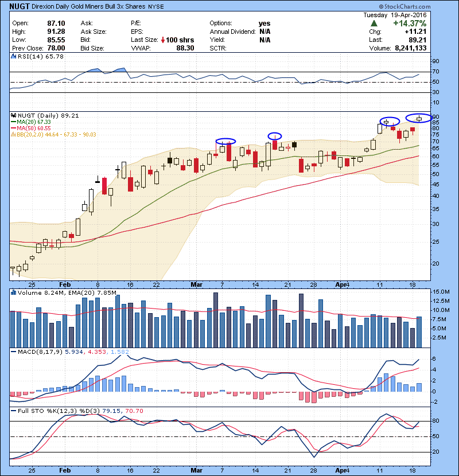Click the MACD histogram value 1.582
Image resolution: width=459 pixels, height=476 pixels.
click(120, 352)
